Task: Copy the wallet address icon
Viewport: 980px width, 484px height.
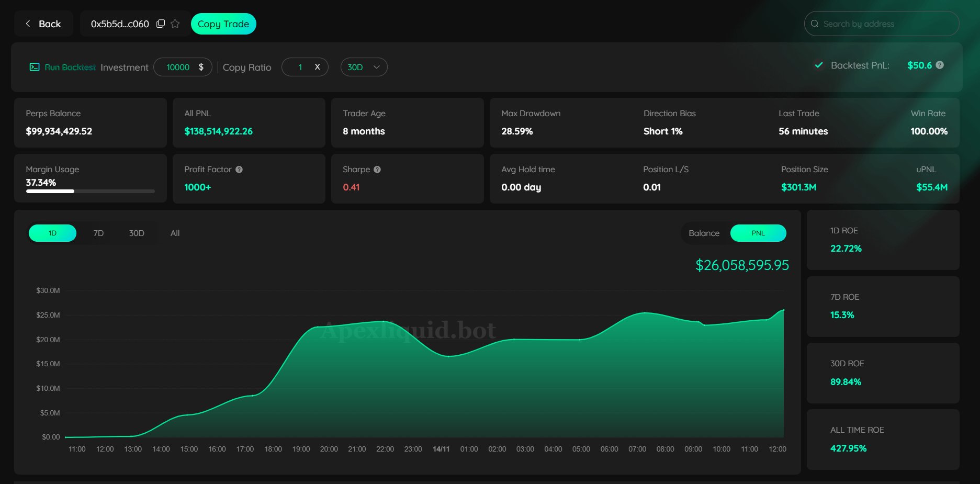Action: (x=161, y=24)
